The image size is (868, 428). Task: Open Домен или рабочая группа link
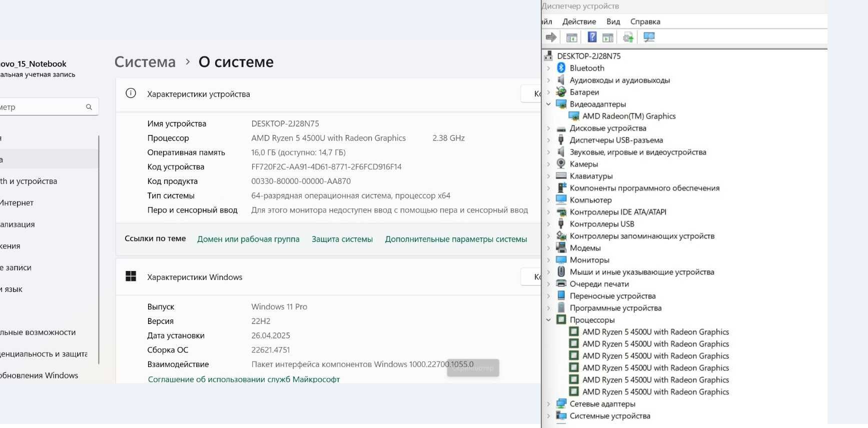[x=248, y=239]
